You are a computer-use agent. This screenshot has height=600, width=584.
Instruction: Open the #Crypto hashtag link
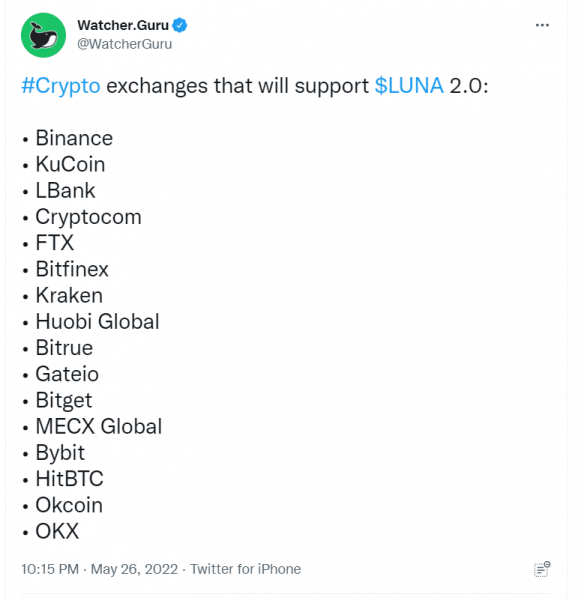point(61,85)
